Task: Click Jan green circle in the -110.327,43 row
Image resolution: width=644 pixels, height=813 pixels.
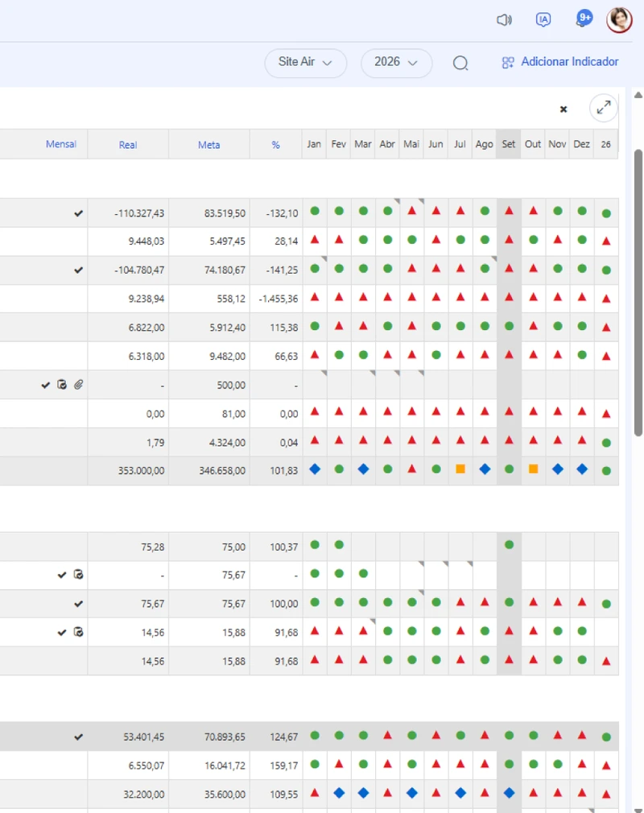Action: 315,211
